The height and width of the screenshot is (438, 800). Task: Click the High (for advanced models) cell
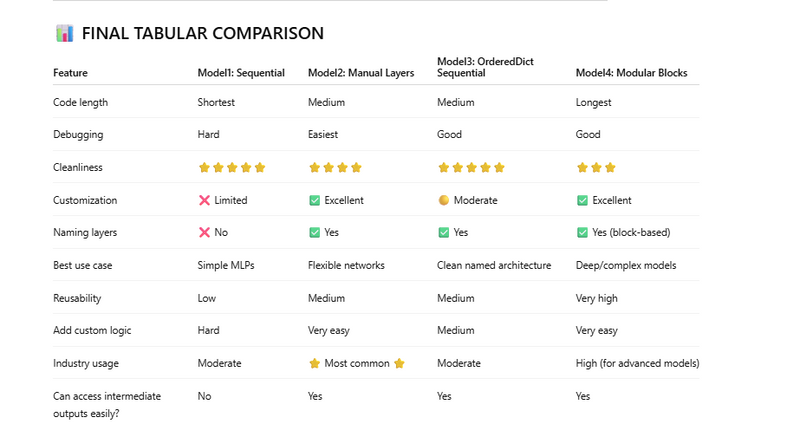tap(637, 363)
